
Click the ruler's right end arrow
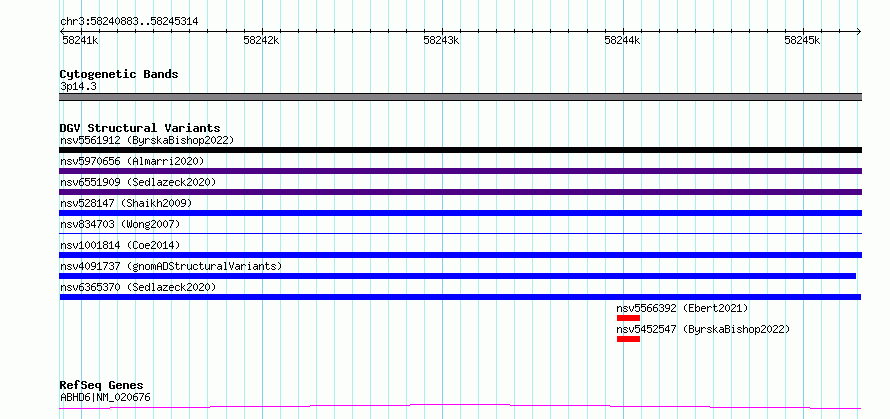(x=859, y=31)
